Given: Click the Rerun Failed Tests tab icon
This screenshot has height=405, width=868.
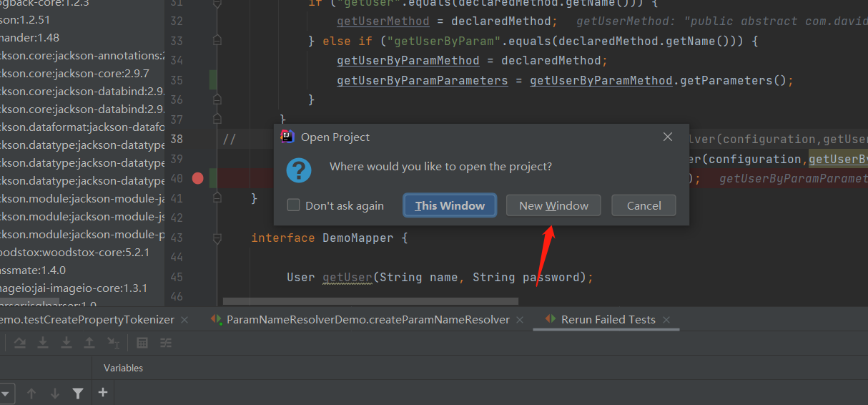Looking at the screenshot, I should [551, 319].
